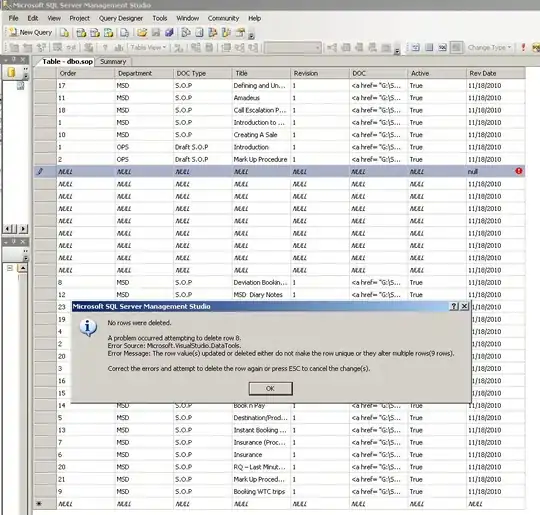The image size is (540, 515).
Task: Select the 'Creating A Sale' cell
Action: tap(261, 135)
